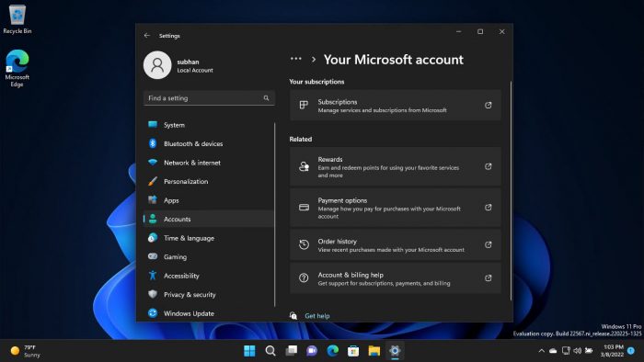Focus the Find a setting search box

[209, 98]
